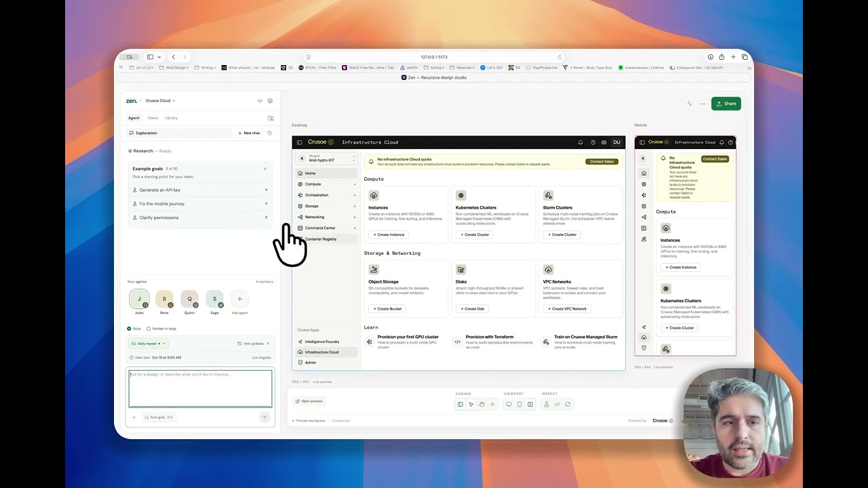Open Fix the mobile journey goal
Viewport: 868px width, 488px height.
pos(200,204)
